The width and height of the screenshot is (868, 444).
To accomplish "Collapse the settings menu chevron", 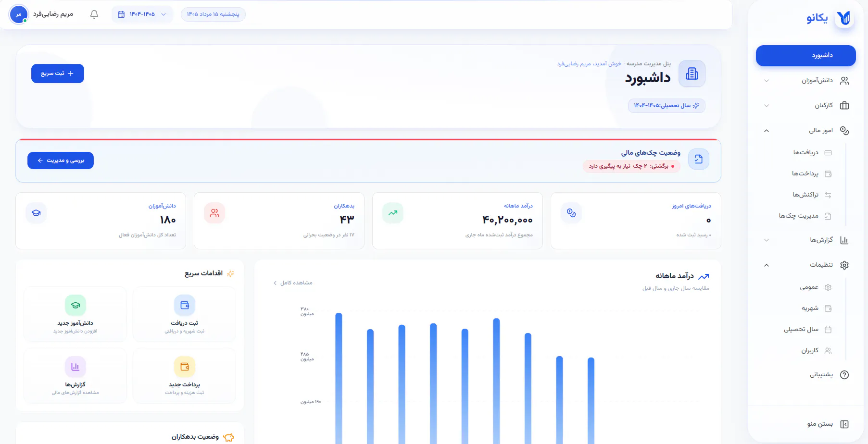I will pyautogui.click(x=767, y=265).
